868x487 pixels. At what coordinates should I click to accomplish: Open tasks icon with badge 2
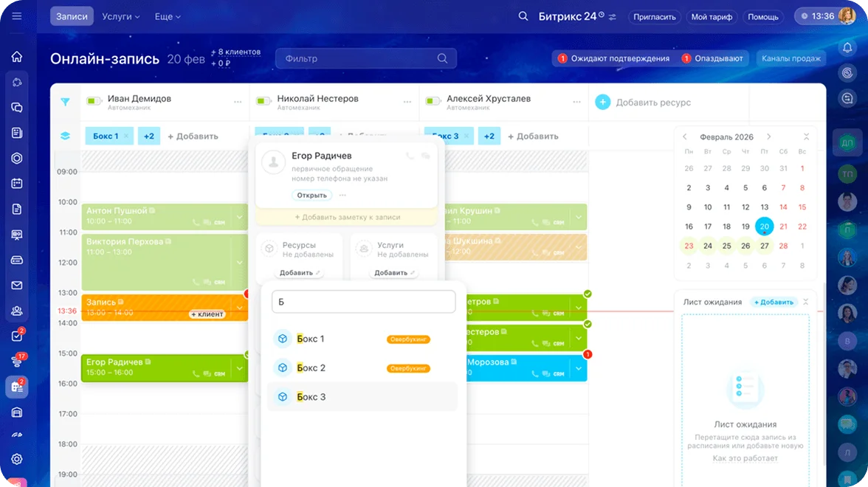point(17,335)
